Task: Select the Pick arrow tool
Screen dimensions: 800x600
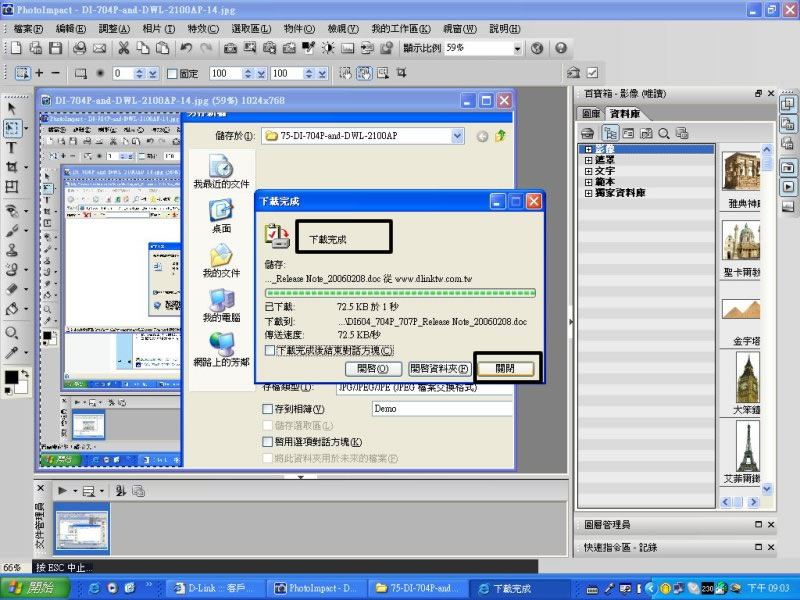Action: [x=12, y=108]
